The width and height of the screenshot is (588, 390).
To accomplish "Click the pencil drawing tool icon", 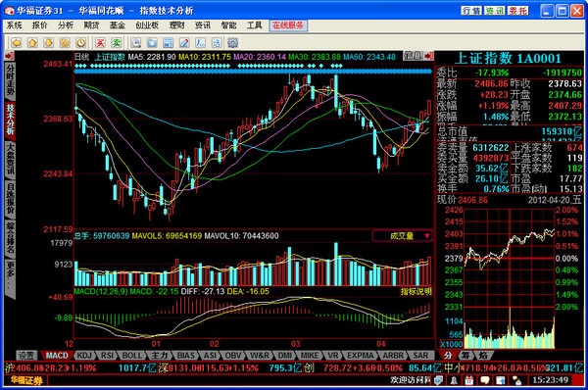I will (x=184, y=43).
